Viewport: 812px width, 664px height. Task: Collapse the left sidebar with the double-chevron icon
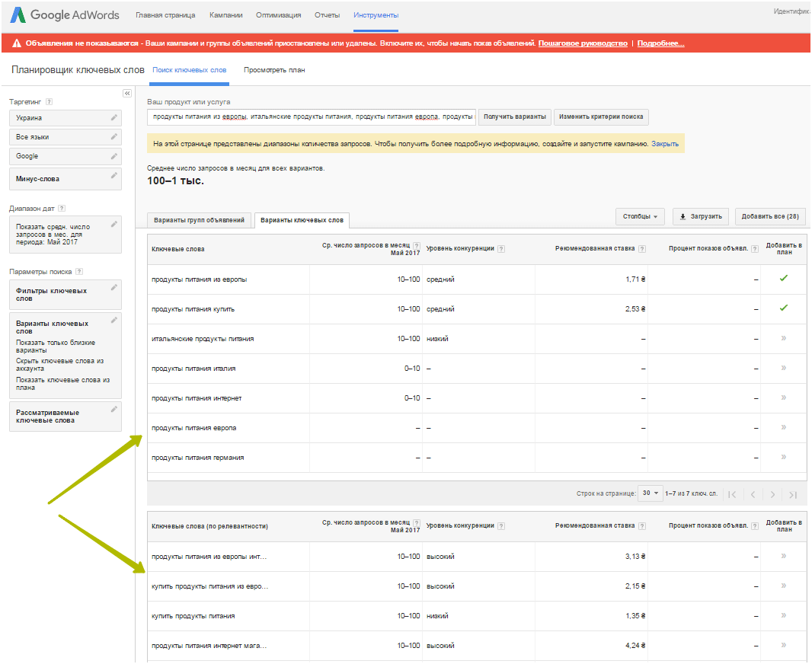tap(127, 93)
